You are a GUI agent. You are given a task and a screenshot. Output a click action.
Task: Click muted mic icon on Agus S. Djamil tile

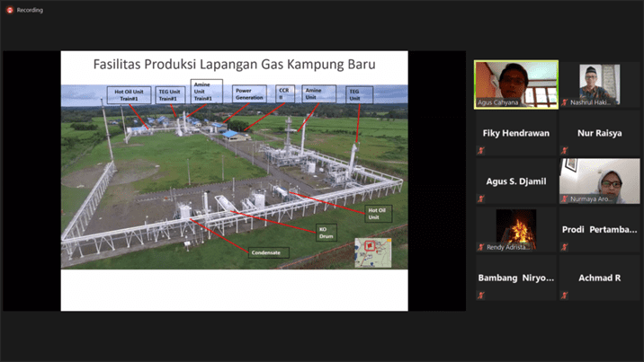(481, 199)
